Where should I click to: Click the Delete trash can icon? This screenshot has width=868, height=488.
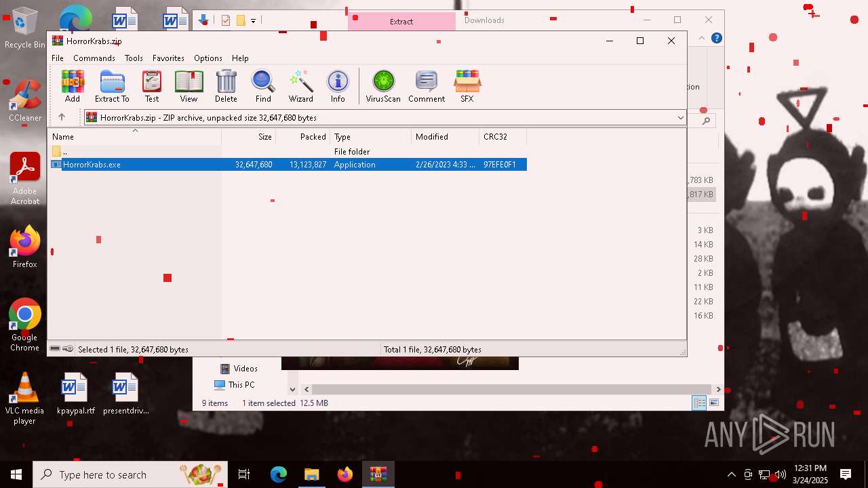pyautogui.click(x=226, y=86)
